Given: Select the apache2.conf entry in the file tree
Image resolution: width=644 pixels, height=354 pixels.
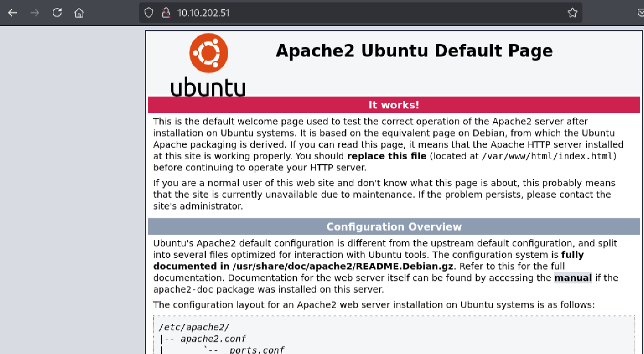Looking at the screenshot, I should [214, 338].
